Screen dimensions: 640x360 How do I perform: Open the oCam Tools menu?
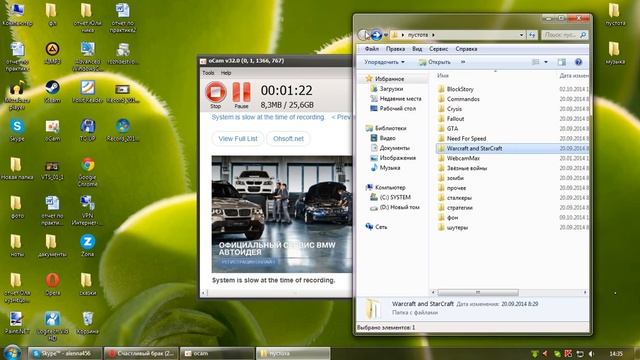click(208, 73)
